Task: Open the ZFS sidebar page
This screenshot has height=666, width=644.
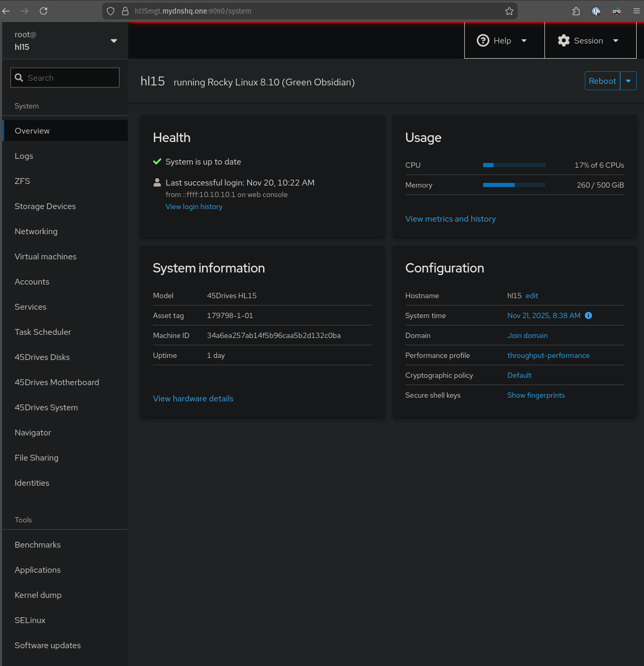Action: (x=23, y=181)
